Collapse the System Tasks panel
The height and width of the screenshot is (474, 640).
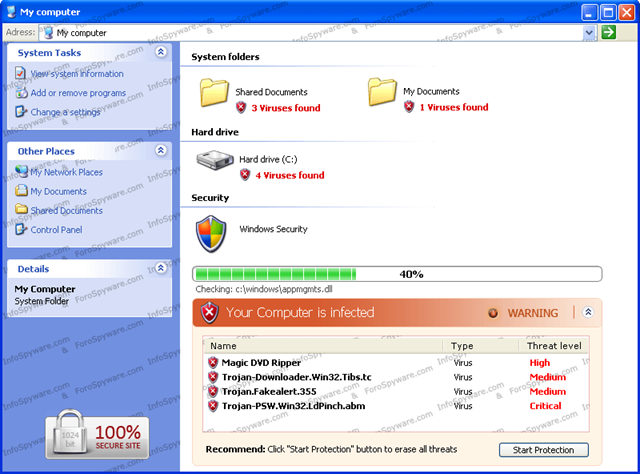point(161,52)
